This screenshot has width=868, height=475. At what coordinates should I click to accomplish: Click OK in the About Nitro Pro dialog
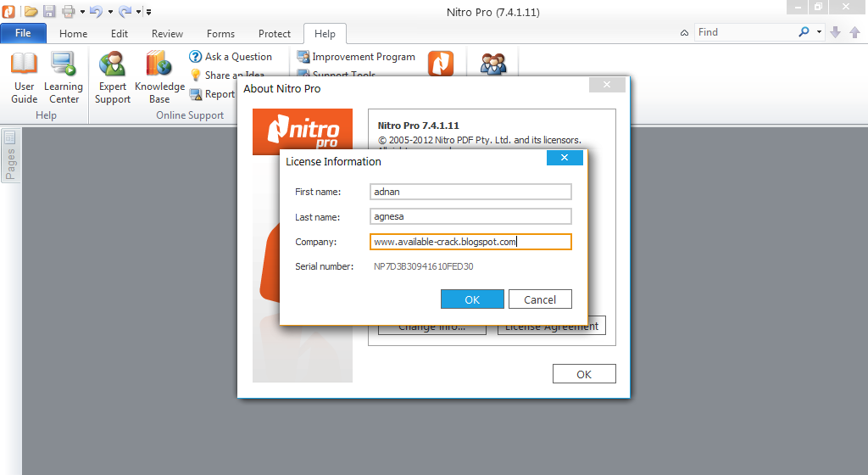click(584, 374)
